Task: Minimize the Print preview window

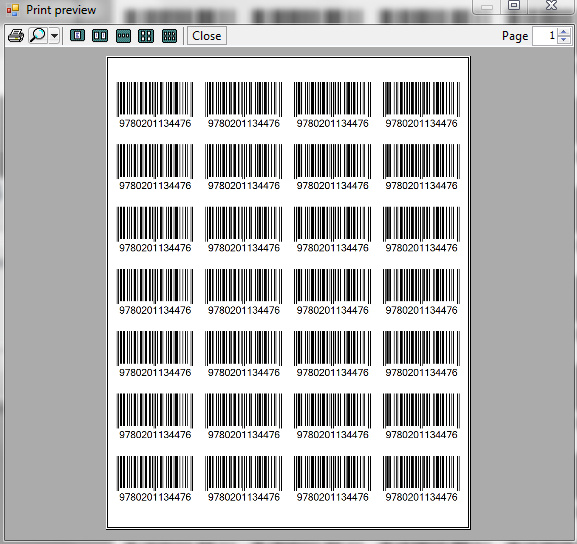Action: [x=487, y=6]
